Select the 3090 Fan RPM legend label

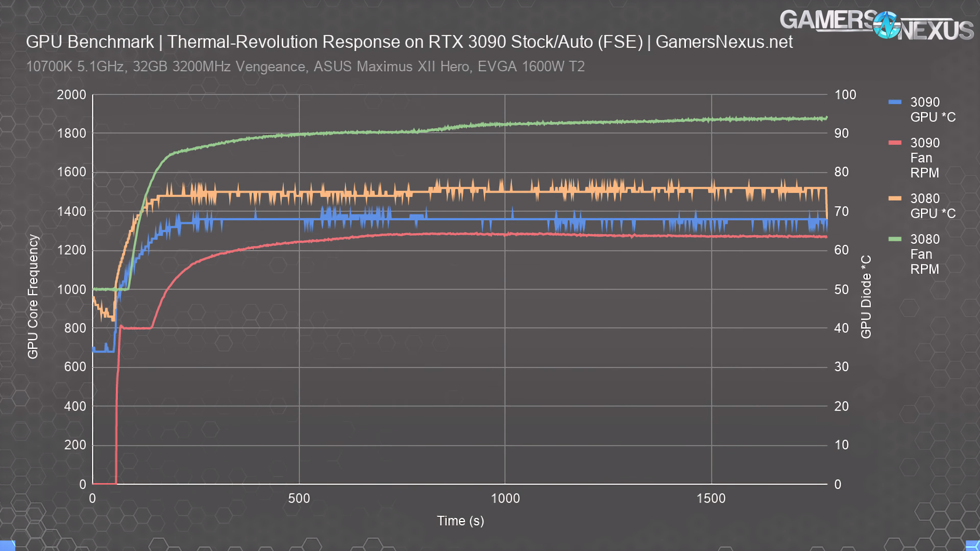click(924, 158)
